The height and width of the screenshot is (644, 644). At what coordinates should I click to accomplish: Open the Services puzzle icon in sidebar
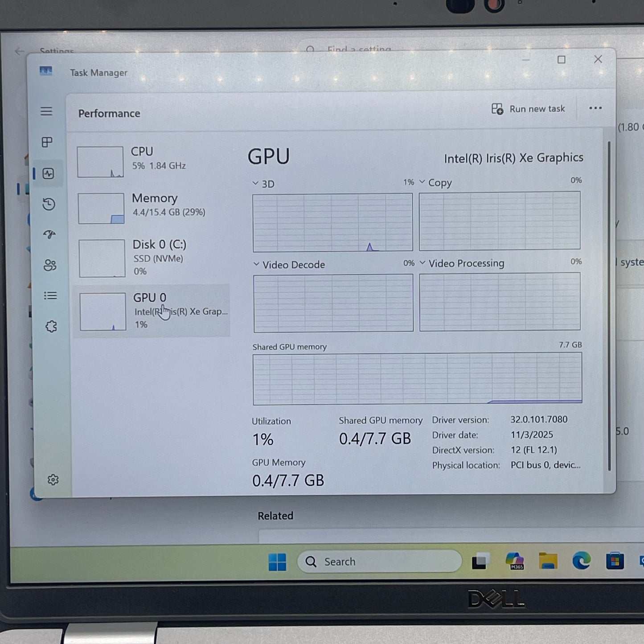click(x=51, y=326)
